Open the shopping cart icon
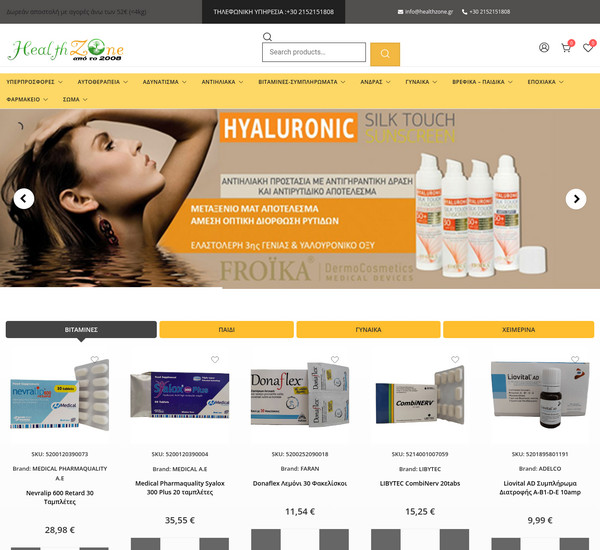This screenshot has width=600, height=550. tap(566, 48)
